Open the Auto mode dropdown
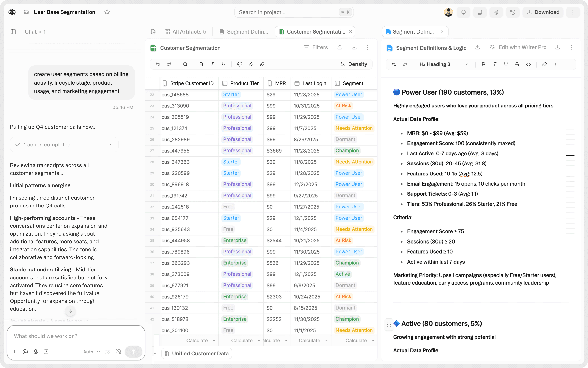Viewport: 588px width, 368px height. [91, 352]
